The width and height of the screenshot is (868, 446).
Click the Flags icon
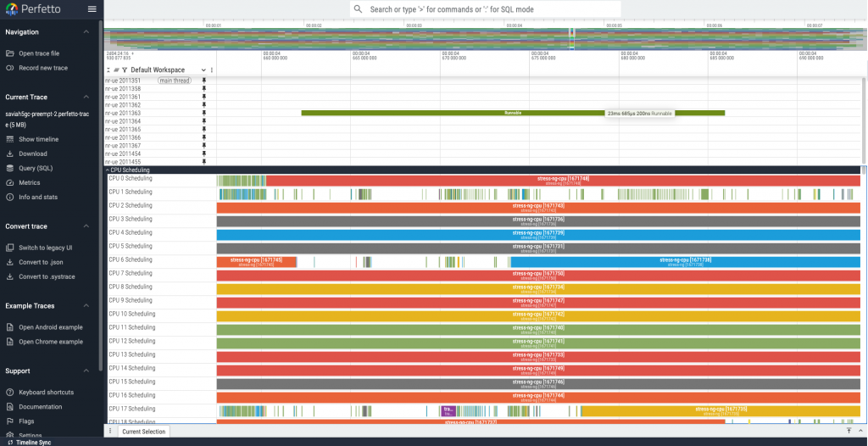pos(9,421)
